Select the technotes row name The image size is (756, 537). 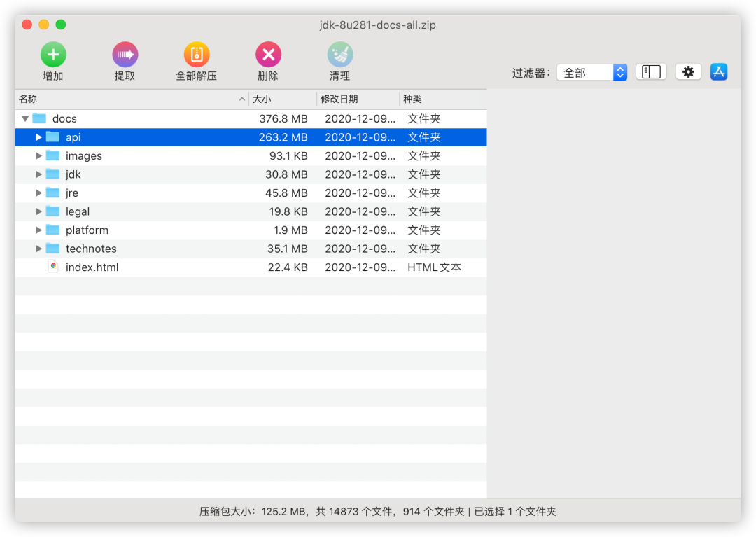click(x=91, y=249)
